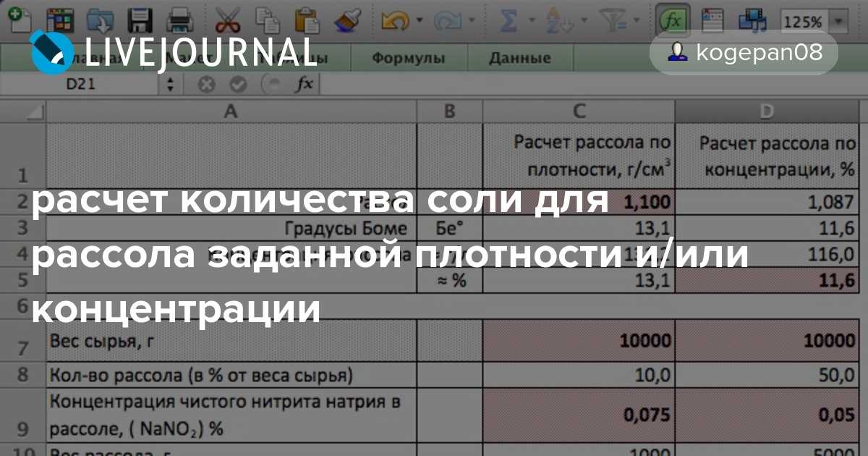
Task: Open the AutoSum functions dropdown arrow
Action: tap(530, 21)
